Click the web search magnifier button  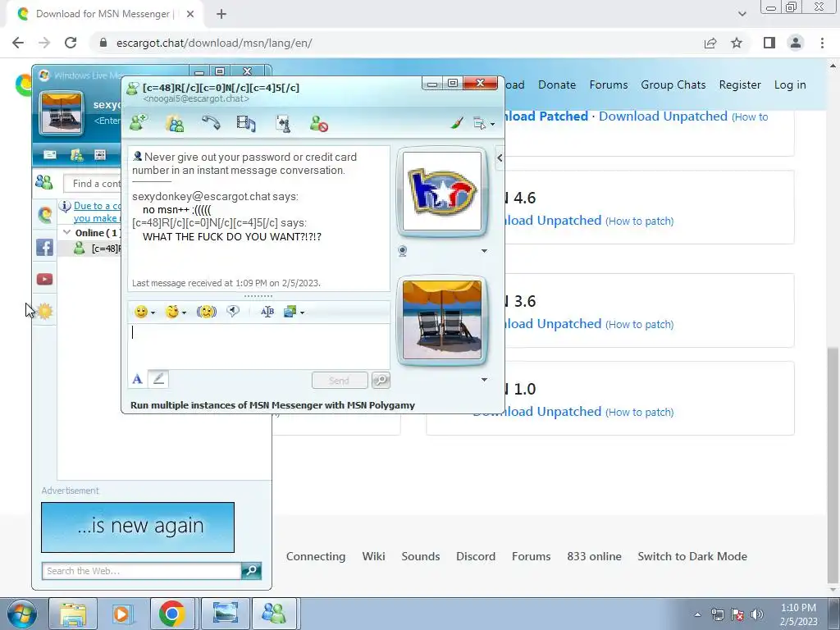[x=251, y=571]
